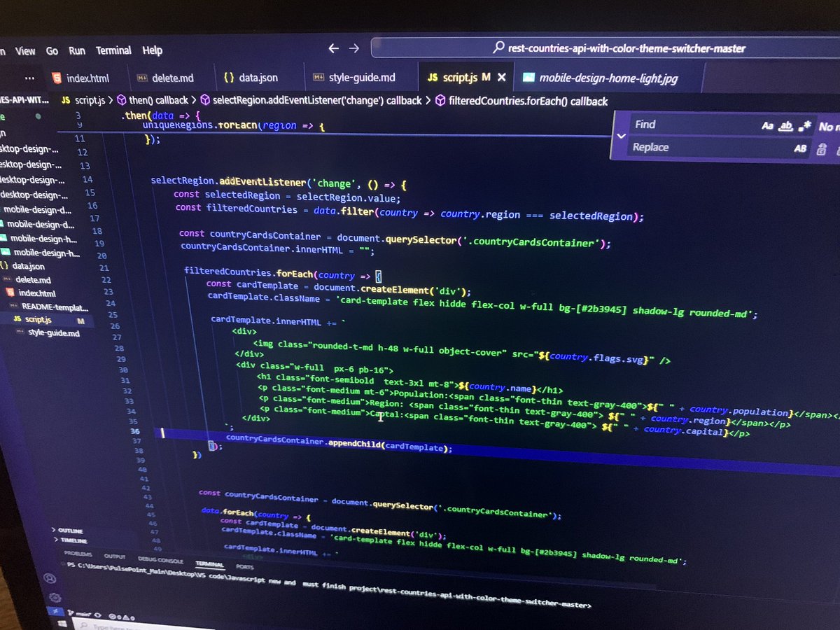840x630 pixels.
Task: Open style-guide.md in the explorer
Action: click(53, 333)
